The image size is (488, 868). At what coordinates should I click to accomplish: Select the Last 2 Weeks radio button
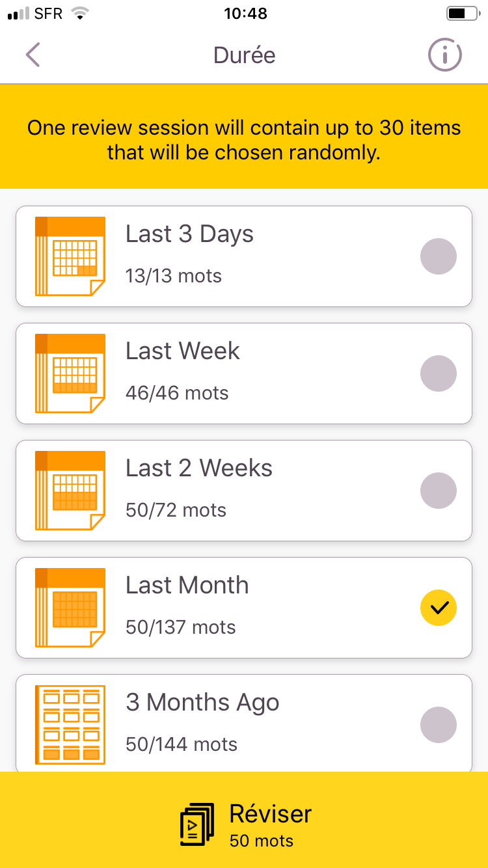tap(439, 491)
